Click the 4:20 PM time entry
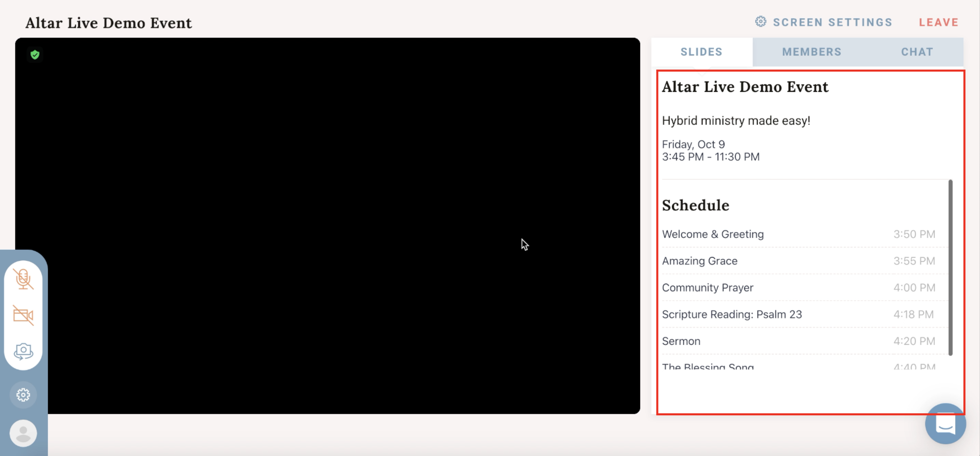 coord(914,341)
